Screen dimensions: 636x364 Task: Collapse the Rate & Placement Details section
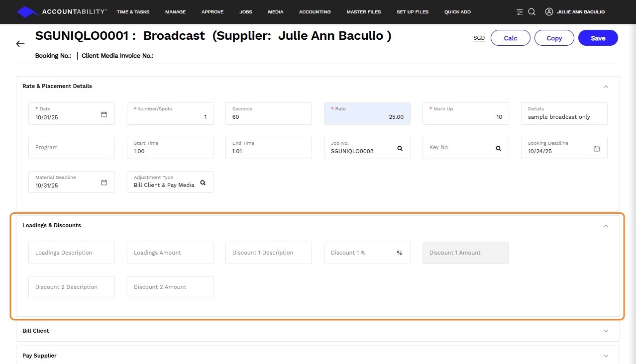606,87
